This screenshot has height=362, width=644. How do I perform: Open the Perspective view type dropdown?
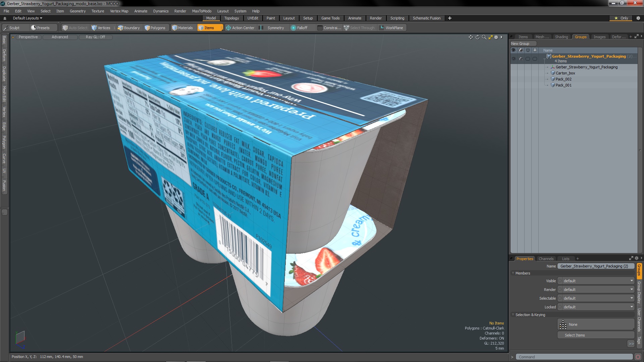28,37
